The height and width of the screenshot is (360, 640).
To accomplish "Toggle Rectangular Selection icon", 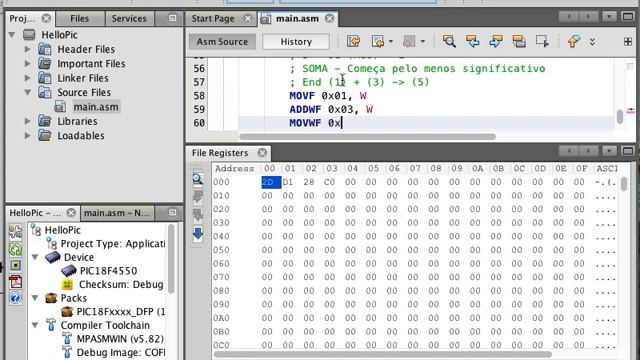I will point(542,41).
